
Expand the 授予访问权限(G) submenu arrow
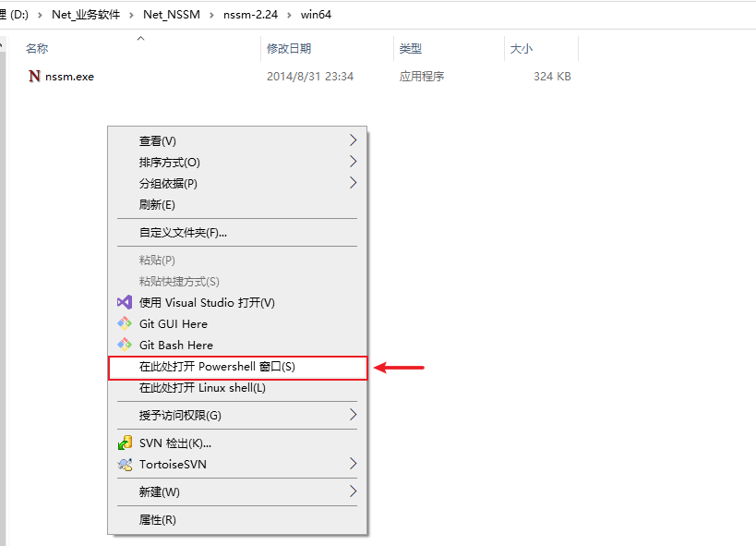point(353,415)
